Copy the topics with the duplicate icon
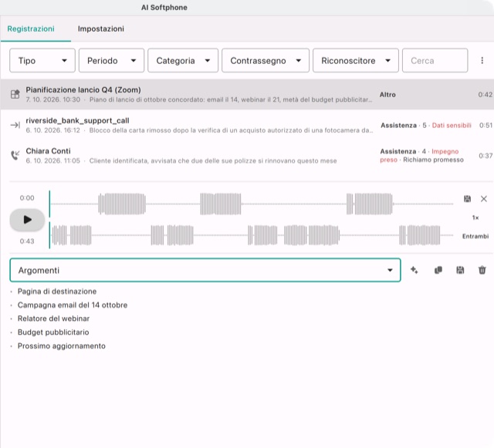The image size is (494, 448). click(438, 270)
